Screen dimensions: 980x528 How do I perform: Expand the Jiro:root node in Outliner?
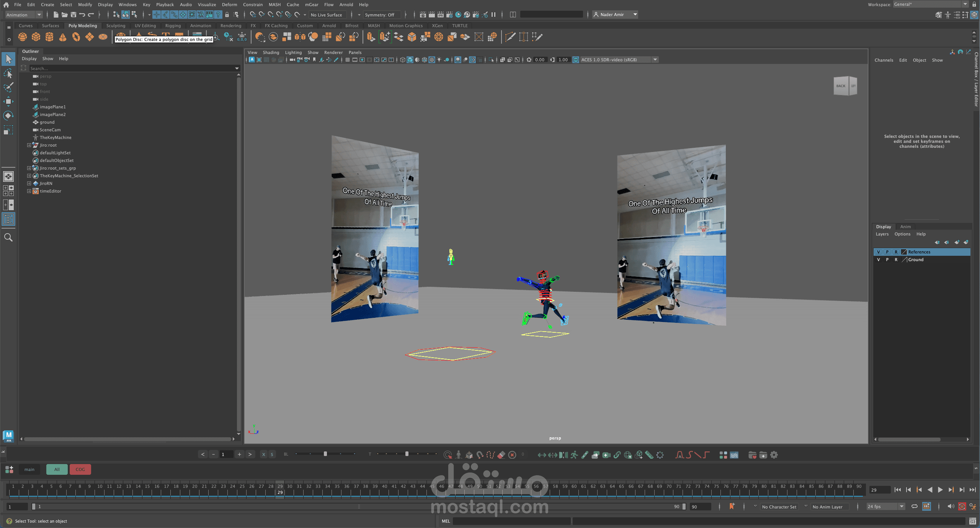click(x=29, y=145)
